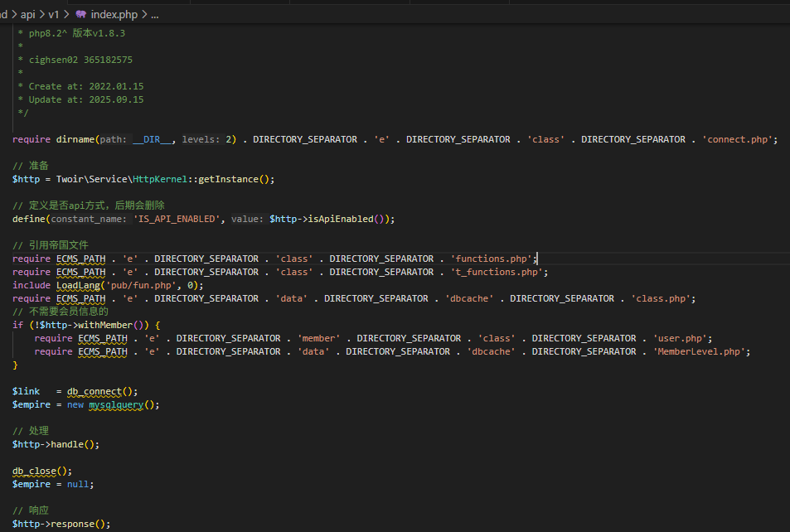Select the v1 folder breadcrumb

pyautogui.click(x=54, y=14)
